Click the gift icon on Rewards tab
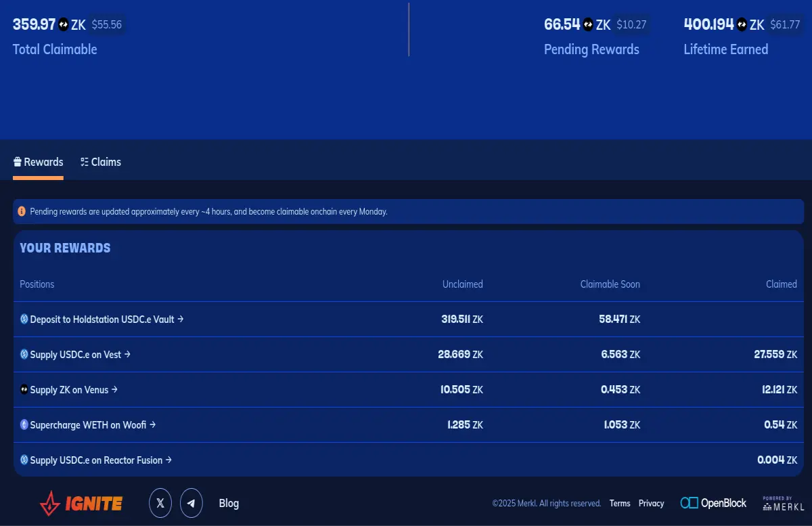 pyautogui.click(x=18, y=162)
